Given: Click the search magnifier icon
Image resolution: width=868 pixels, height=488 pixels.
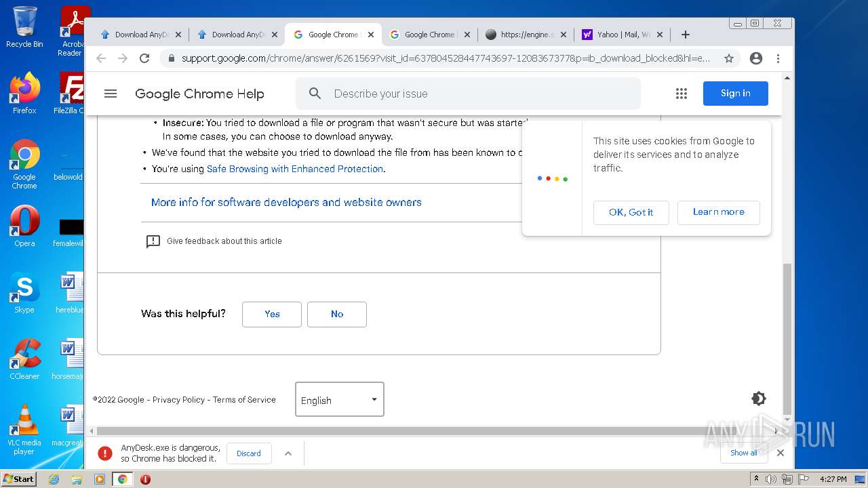Looking at the screenshot, I should pos(315,94).
